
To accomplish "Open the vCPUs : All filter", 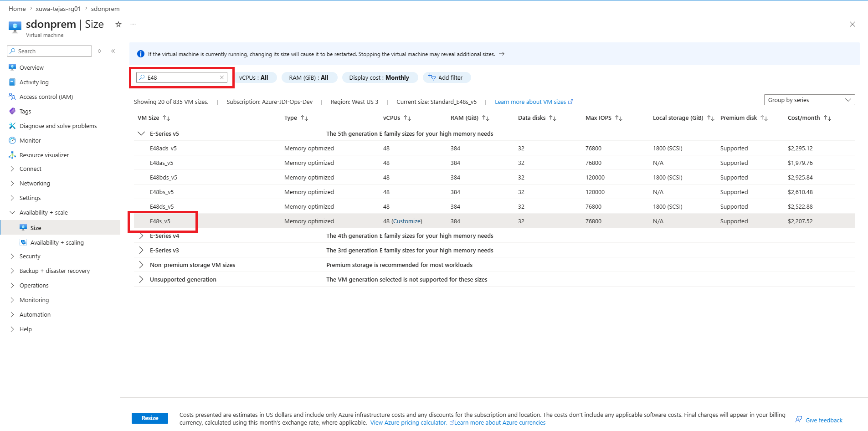I will coord(254,77).
